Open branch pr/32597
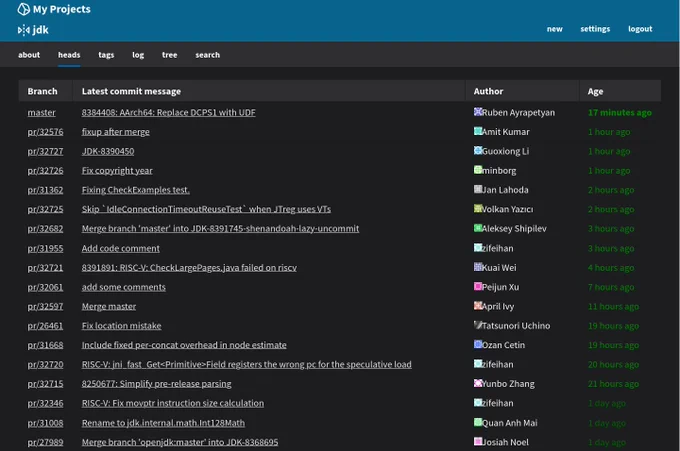 point(46,306)
